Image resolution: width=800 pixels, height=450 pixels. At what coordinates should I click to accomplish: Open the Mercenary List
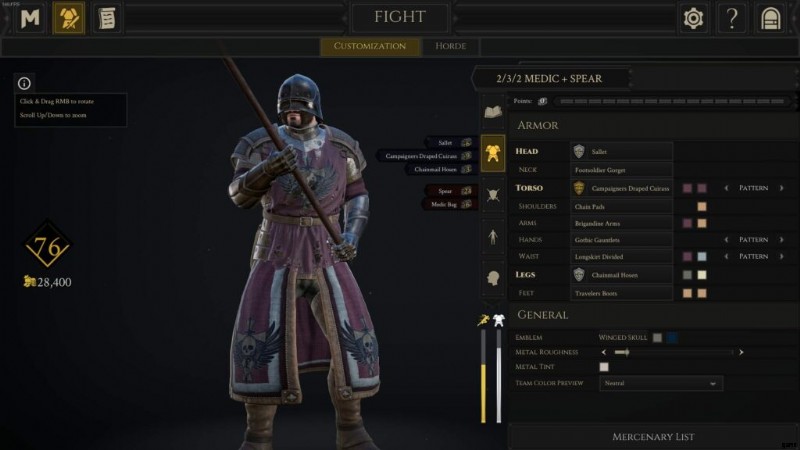coord(653,437)
